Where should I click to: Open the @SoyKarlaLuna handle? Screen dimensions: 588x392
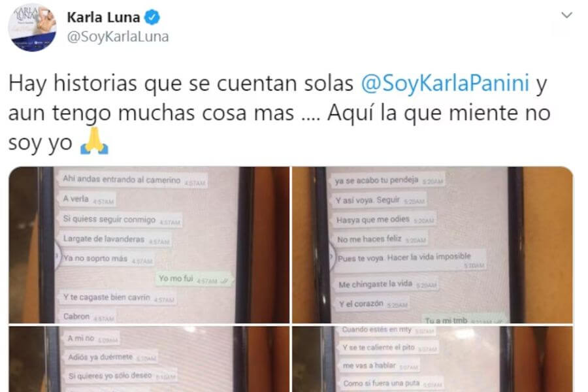118,37
